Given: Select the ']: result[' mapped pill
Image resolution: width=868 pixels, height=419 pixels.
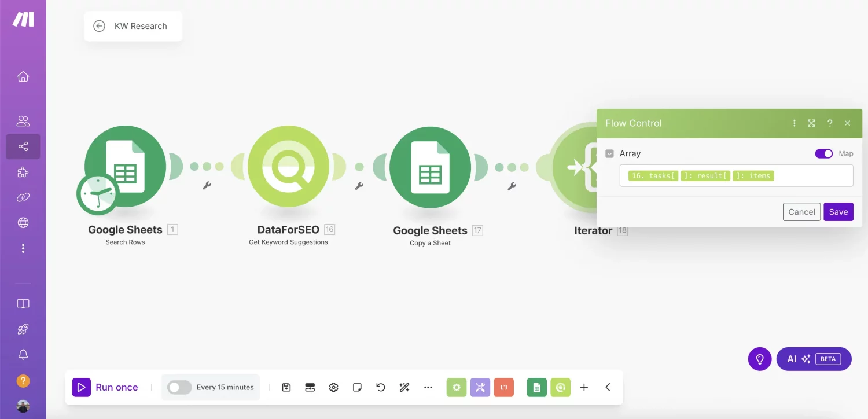Looking at the screenshot, I should coord(705,175).
